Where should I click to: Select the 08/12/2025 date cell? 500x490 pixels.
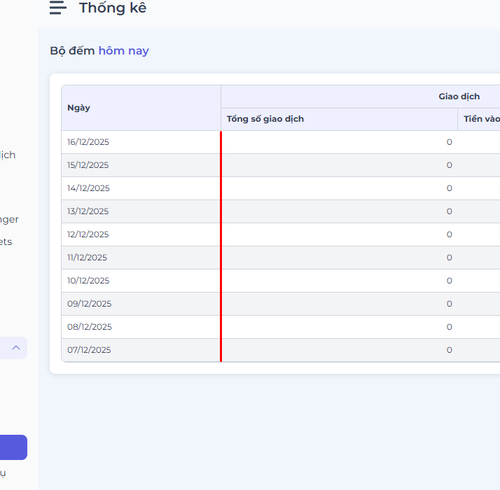click(x=141, y=327)
